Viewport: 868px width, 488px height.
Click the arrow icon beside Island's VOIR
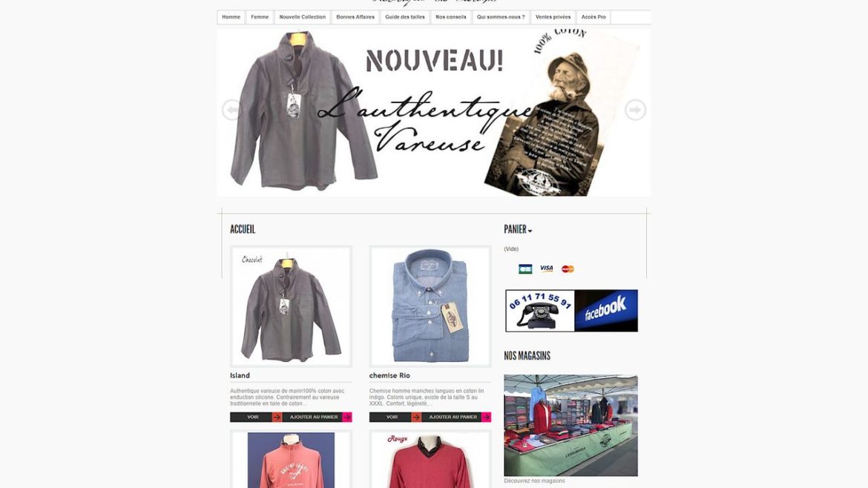pyautogui.click(x=277, y=418)
